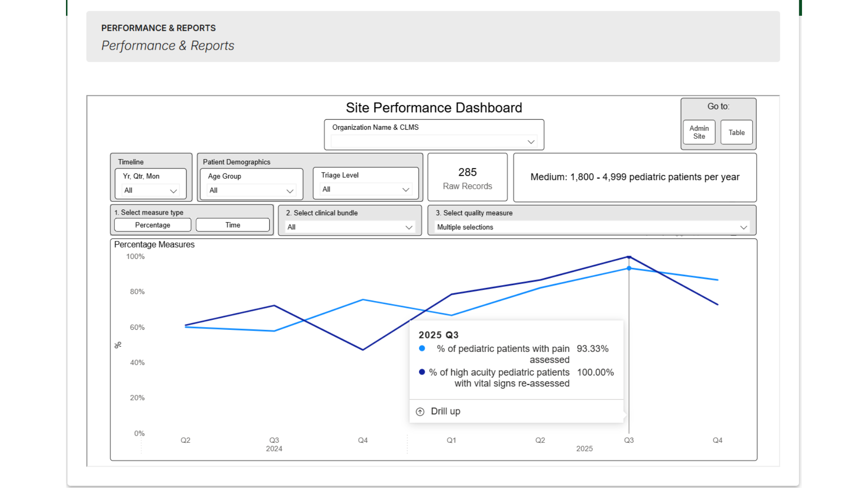Click Drill up in tooltip

[445, 412]
